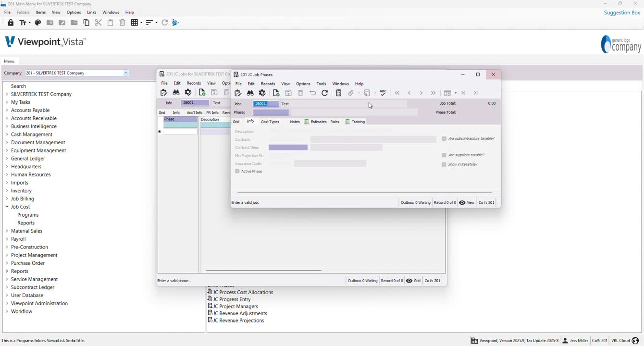Toggle the Active Phase checkbox
Viewport: 644px width, 346px height.
coord(237,172)
